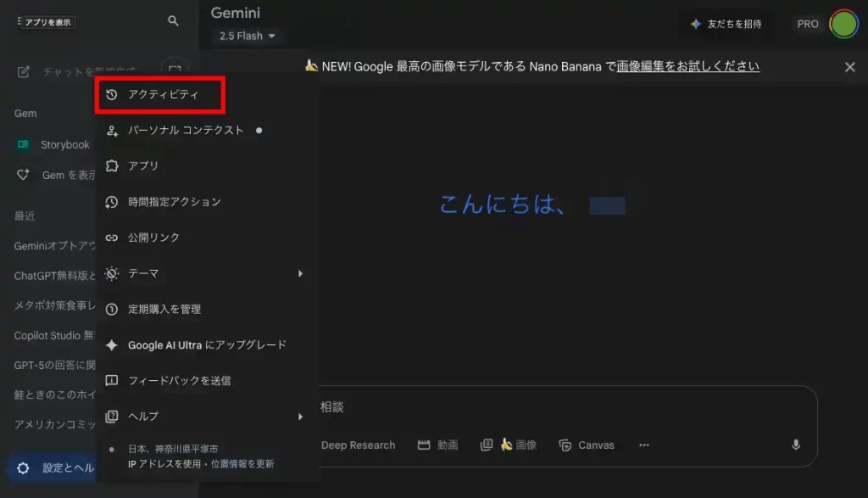Image resolution: width=868 pixels, height=498 pixels.
Task: Open the 2.5 Flash model dropdown
Action: click(247, 36)
